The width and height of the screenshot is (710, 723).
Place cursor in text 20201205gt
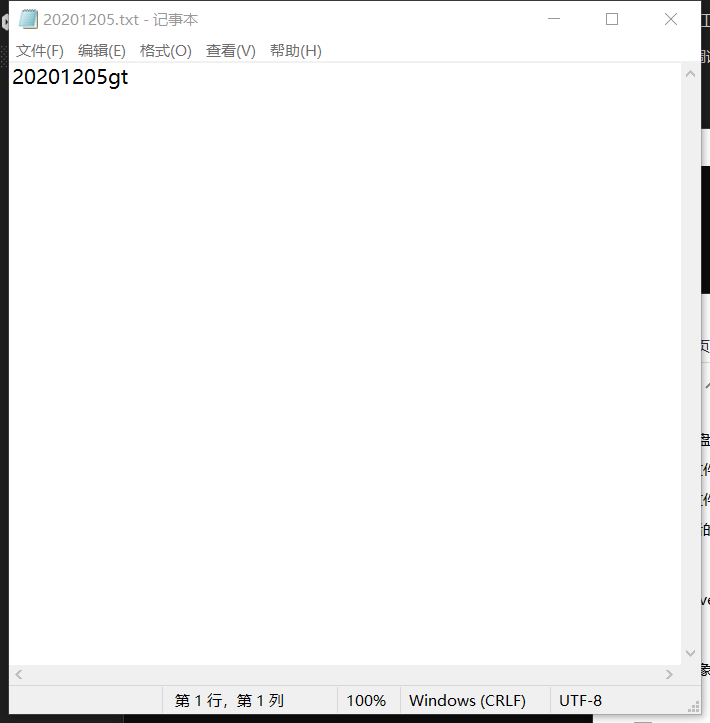click(70, 77)
